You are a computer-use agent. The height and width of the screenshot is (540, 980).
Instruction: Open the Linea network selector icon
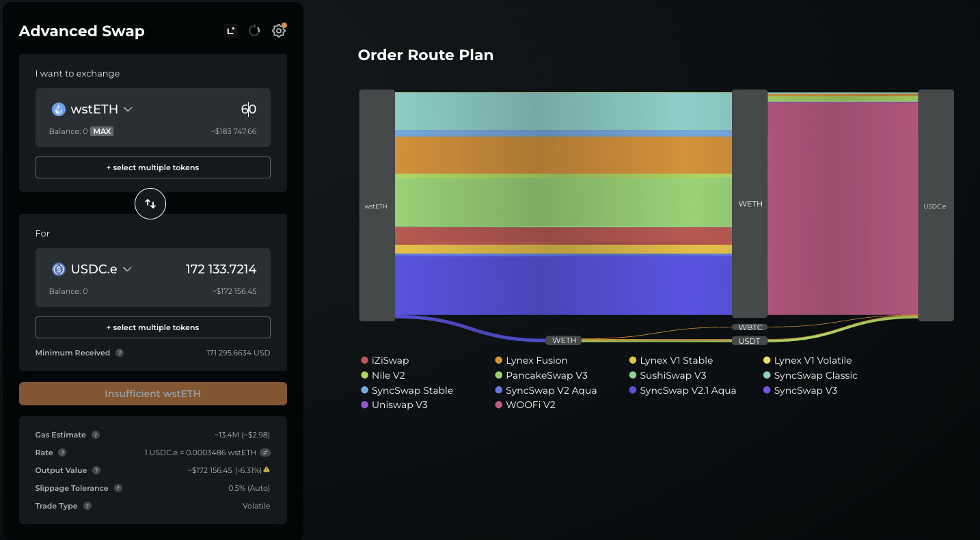point(231,31)
